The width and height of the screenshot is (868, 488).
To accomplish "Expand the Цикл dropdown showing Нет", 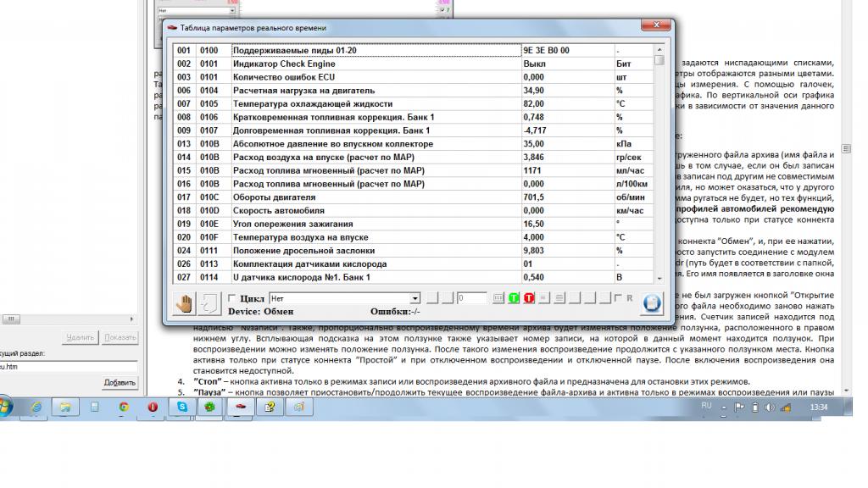I will (415, 298).
